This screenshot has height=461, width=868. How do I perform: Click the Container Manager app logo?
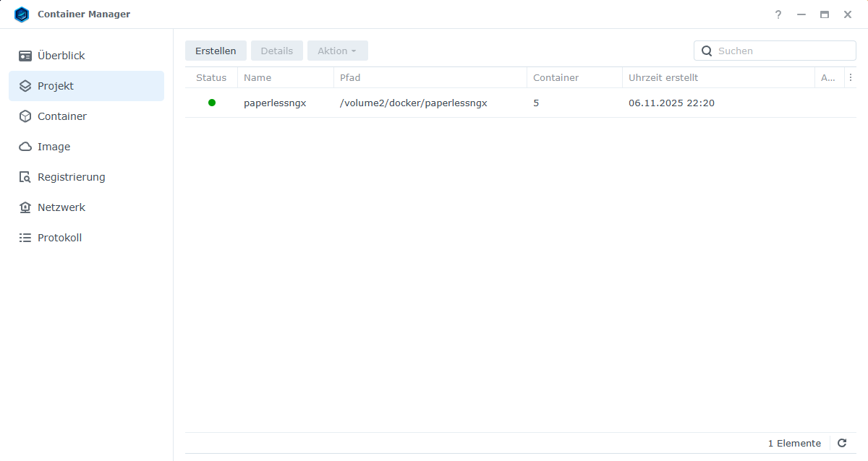[22, 14]
